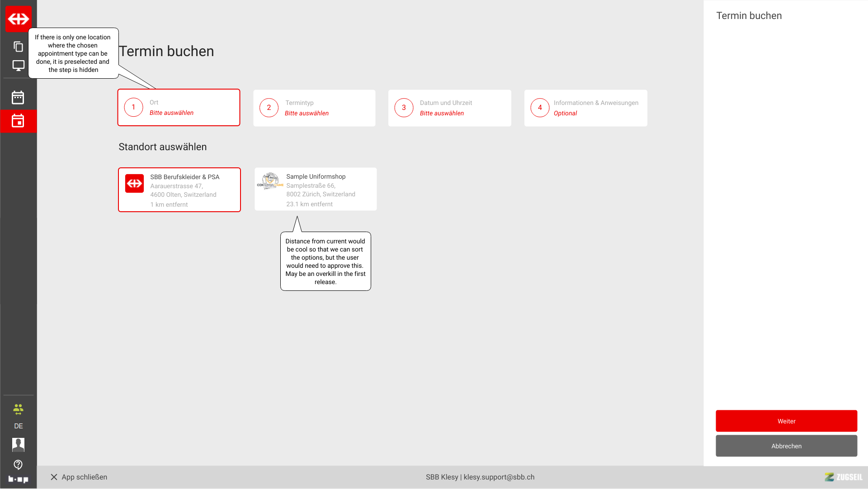Viewport: 868px width, 489px height.
Task: Click the switch user people icon
Action: (18, 409)
